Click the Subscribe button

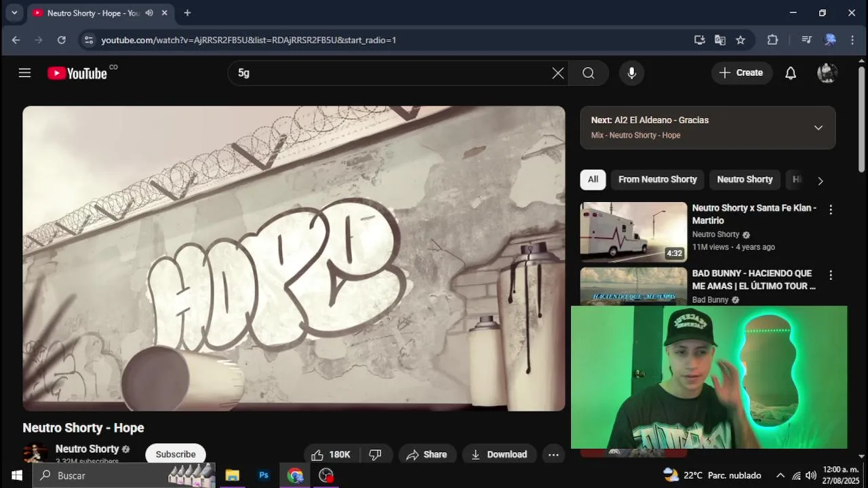pos(176,454)
